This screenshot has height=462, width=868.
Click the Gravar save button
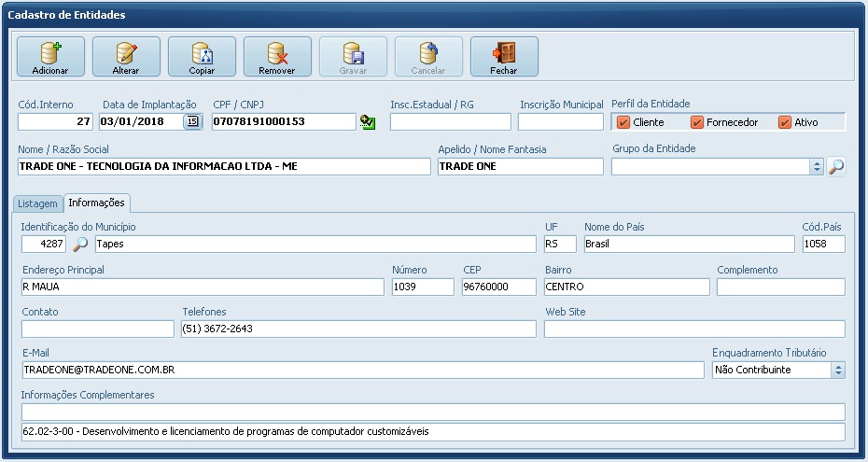pyautogui.click(x=353, y=56)
